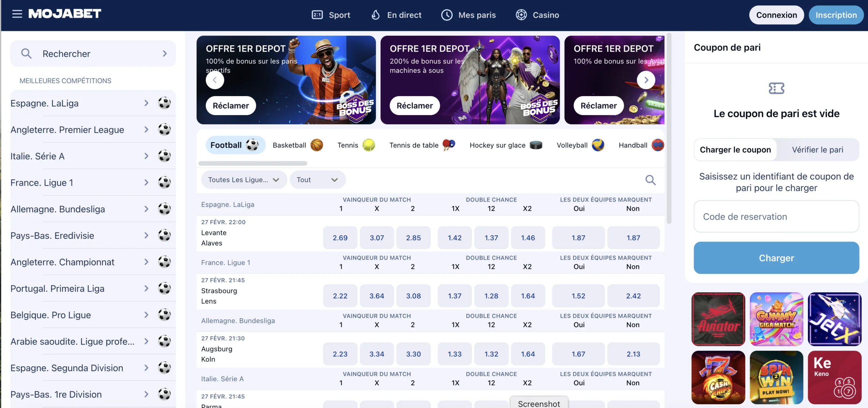Open the Toutes Les Ligue dropdown
868x408 pixels.
point(244,180)
